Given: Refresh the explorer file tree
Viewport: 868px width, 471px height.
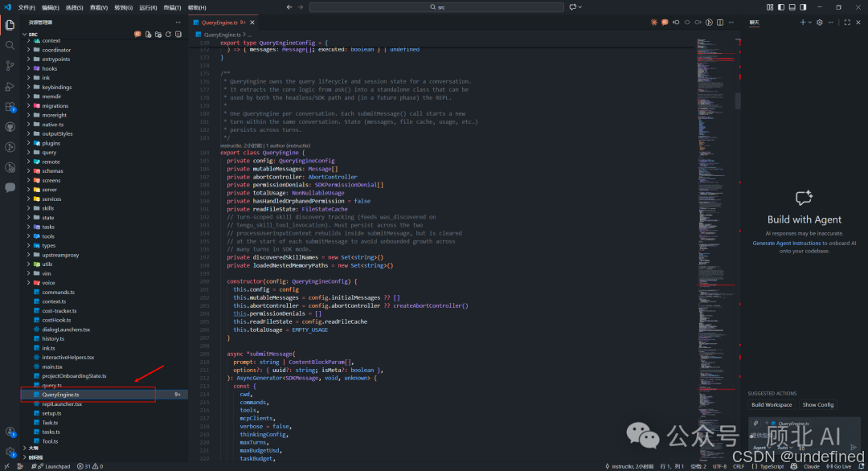Looking at the screenshot, I should click(x=168, y=35).
